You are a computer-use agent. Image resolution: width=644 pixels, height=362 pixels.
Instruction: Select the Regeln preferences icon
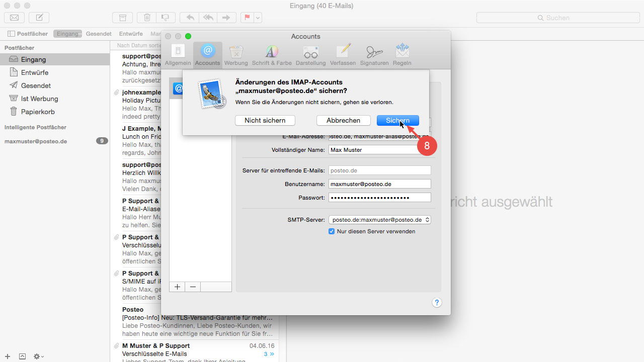click(402, 55)
